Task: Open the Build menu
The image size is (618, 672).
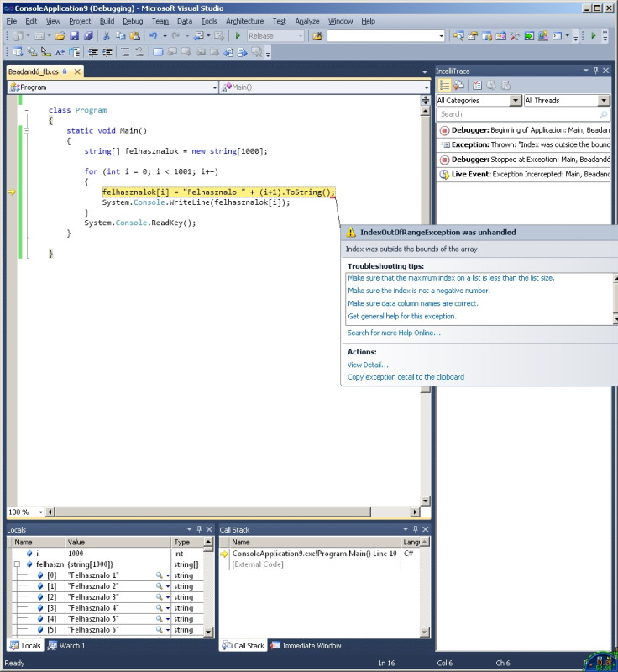Action: pyautogui.click(x=107, y=21)
